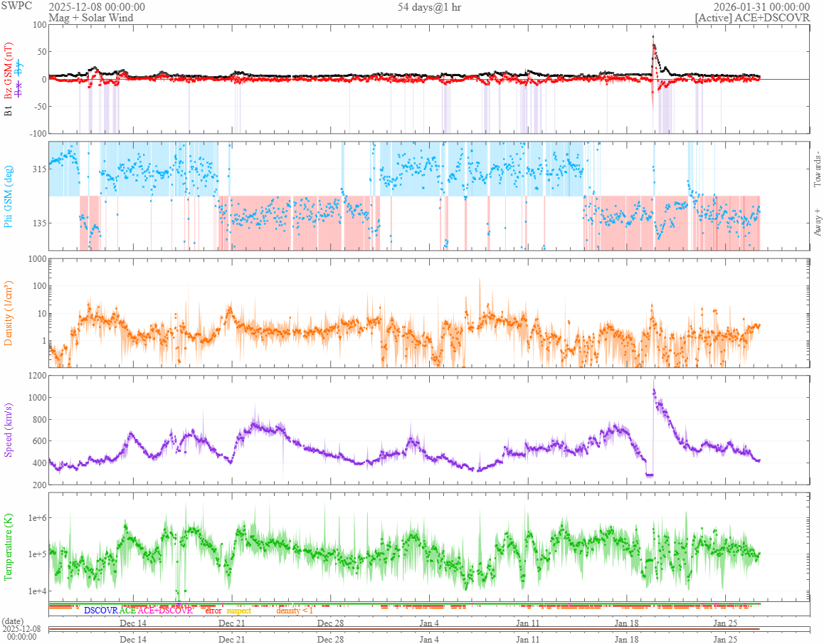Viewport: 824px width, 644px height.
Task: Open the [Active] ACE+DSCOVR source menu
Action: pyautogui.click(x=752, y=18)
